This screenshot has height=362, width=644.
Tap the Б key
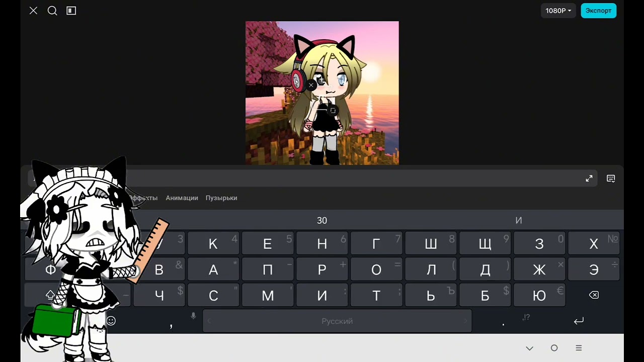click(485, 295)
